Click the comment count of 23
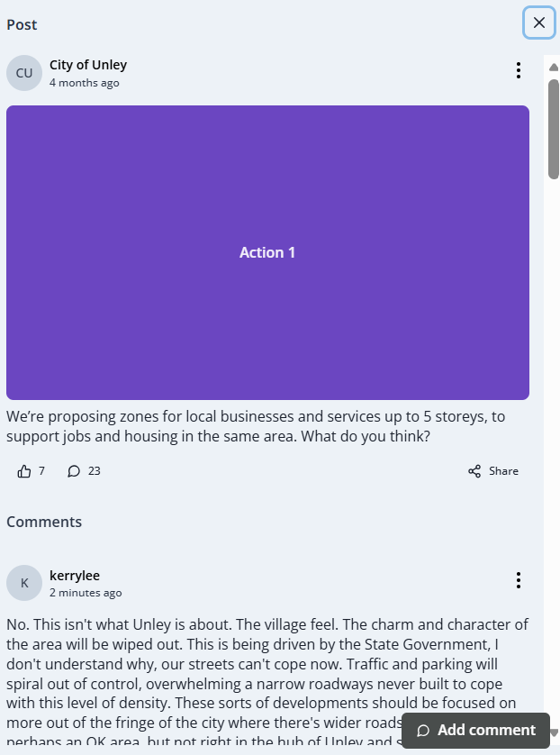The image size is (560, 755). click(x=95, y=471)
